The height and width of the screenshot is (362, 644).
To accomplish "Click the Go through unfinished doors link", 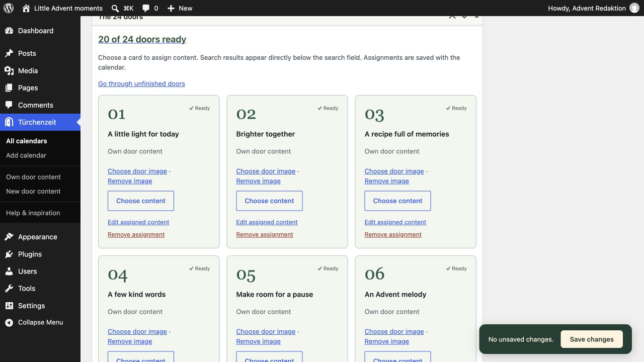I will click(141, 83).
